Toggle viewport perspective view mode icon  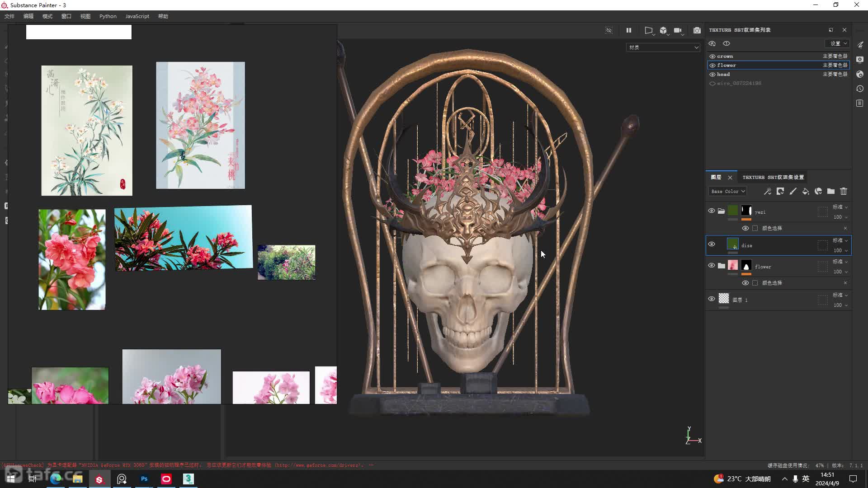[649, 30]
